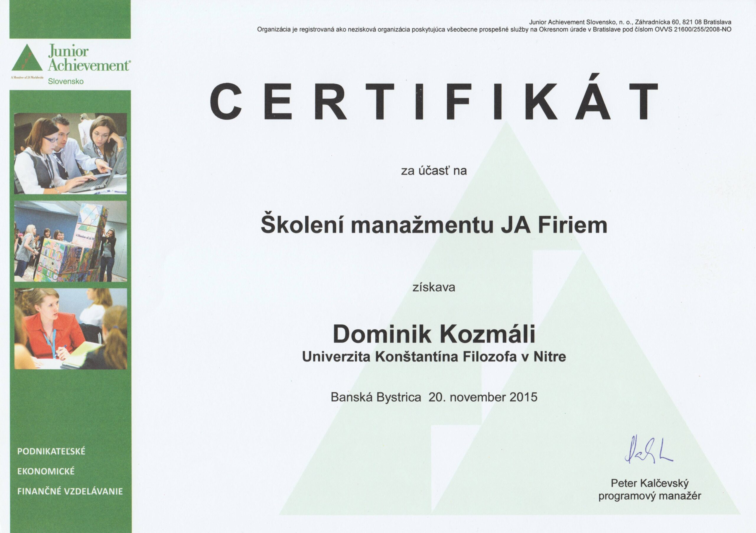Click the 'programový manažér' title
The image size is (756, 533).
click(x=650, y=496)
